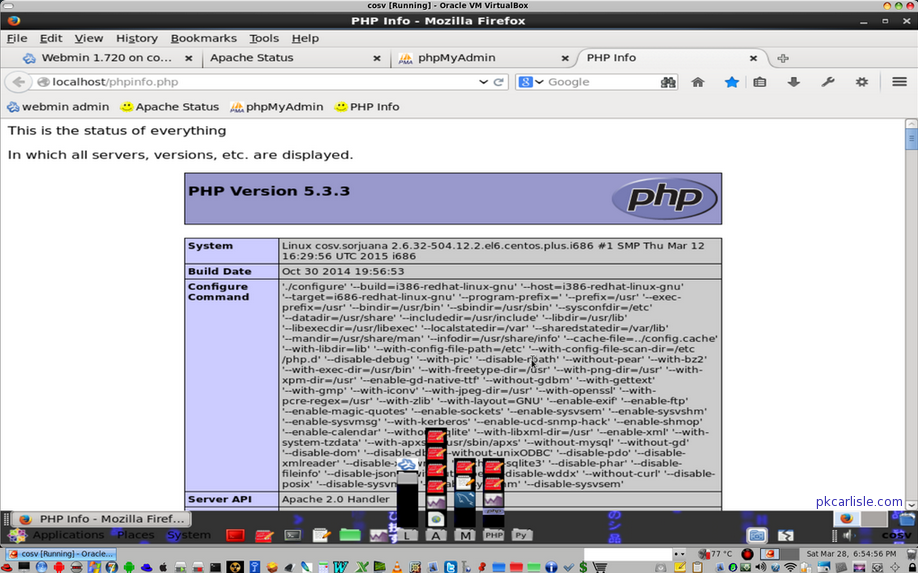Open the system monitor graph launcher in the panel
This screenshot has width=918, height=573.
379,535
